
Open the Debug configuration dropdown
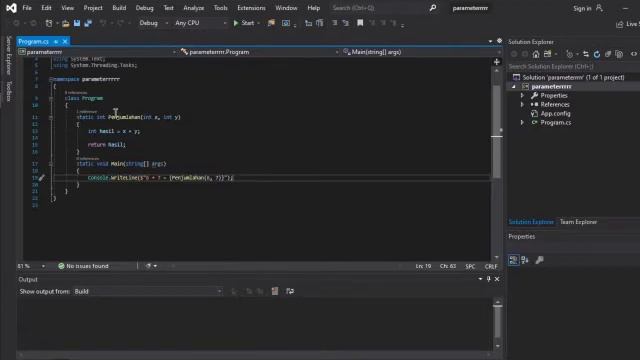coord(153,23)
